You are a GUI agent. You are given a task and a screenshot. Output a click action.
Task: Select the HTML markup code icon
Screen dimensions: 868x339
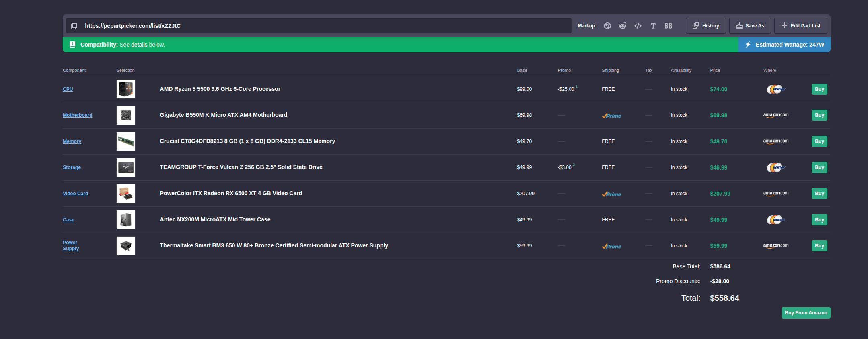click(638, 26)
